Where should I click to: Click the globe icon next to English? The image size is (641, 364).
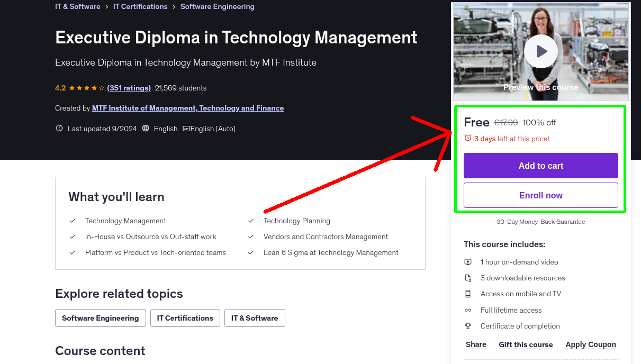pos(145,128)
